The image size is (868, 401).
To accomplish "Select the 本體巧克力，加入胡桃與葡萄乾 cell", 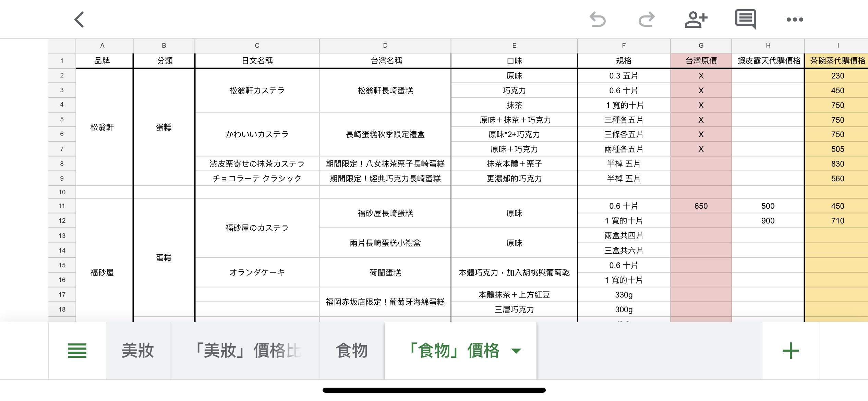I will point(514,272).
